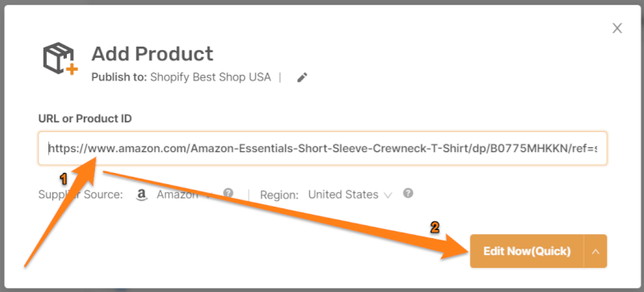Click the pencil icon to edit the publish store
The image size is (644, 292).
point(303,77)
